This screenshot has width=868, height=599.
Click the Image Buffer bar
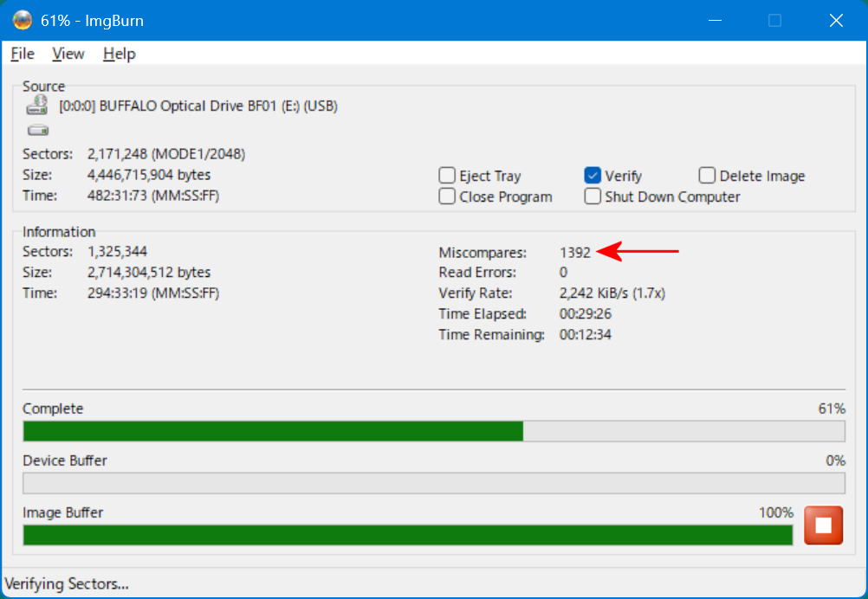click(408, 535)
